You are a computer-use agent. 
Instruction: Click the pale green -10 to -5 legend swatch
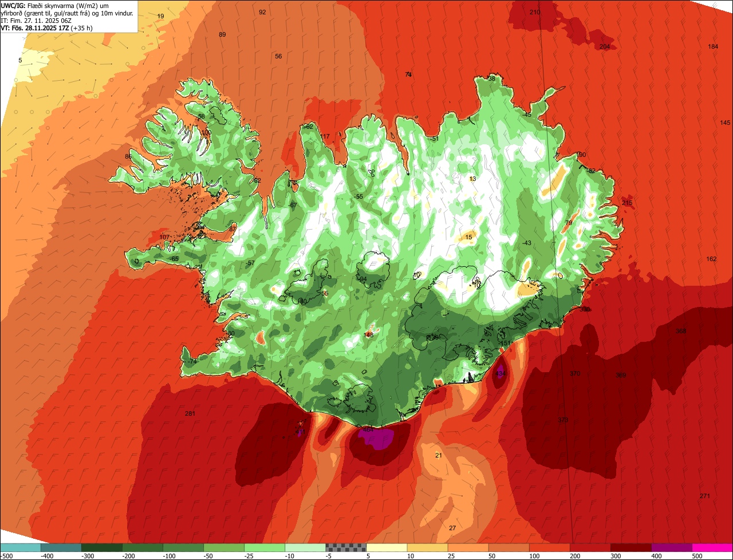[x=305, y=547]
